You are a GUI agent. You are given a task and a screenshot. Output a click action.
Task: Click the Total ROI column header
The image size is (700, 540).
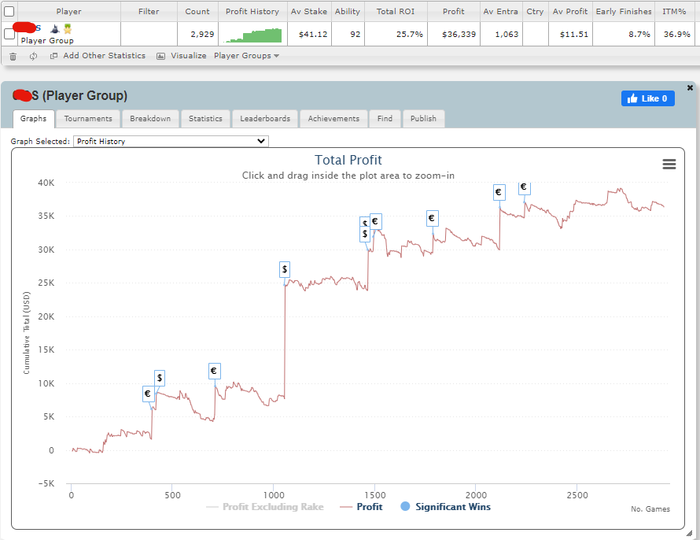(396, 12)
